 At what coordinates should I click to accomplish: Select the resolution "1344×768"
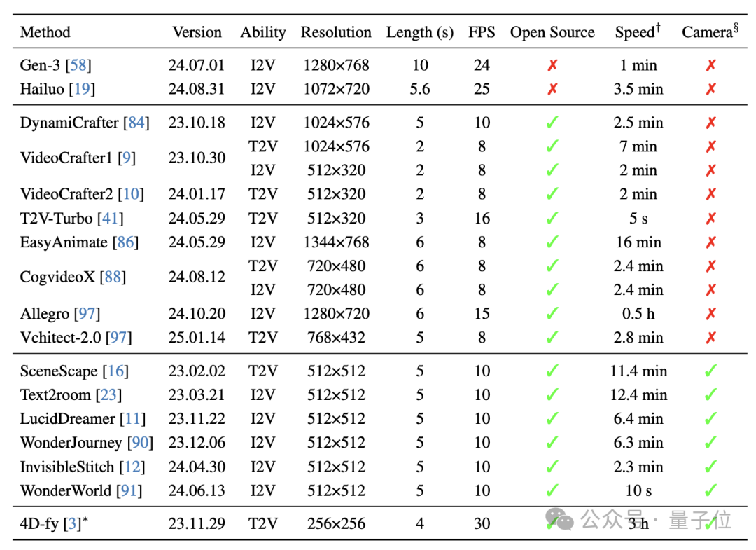coord(336,242)
